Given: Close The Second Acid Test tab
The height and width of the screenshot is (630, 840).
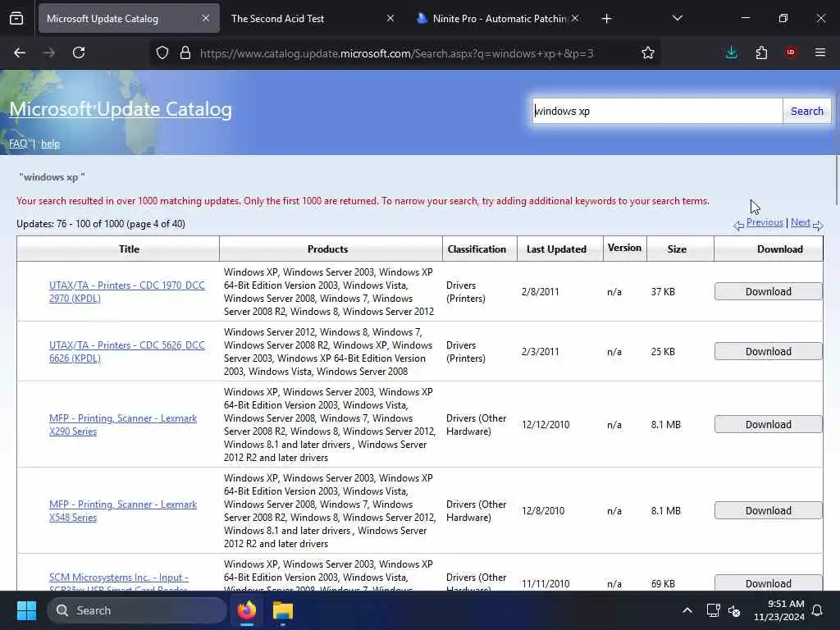Looking at the screenshot, I should point(390,18).
